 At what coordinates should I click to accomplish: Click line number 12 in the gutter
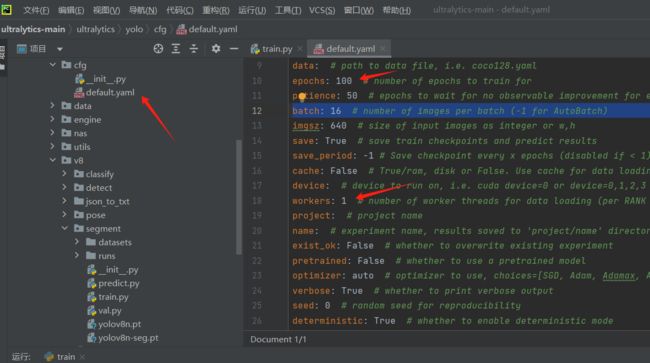(x=257, y=111)
